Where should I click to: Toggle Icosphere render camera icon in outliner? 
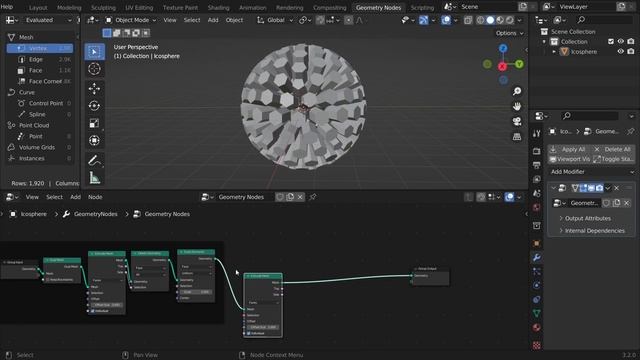pos(631,51)
